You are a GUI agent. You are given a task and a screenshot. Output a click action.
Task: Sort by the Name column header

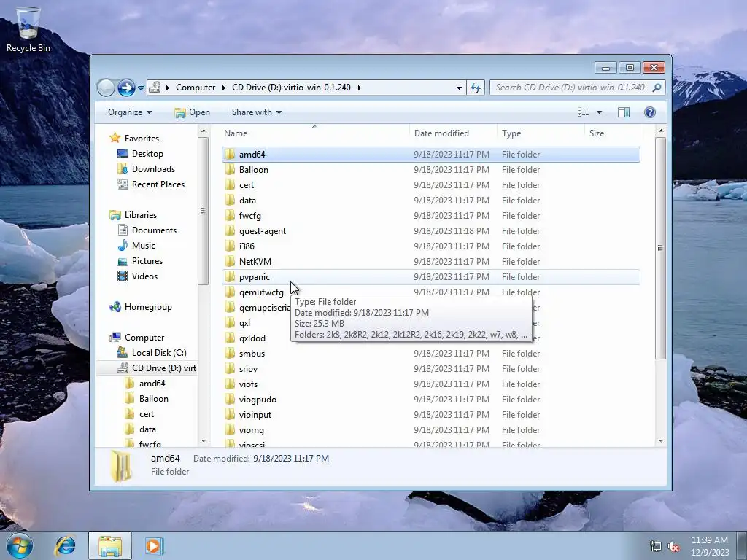point(314,133)
